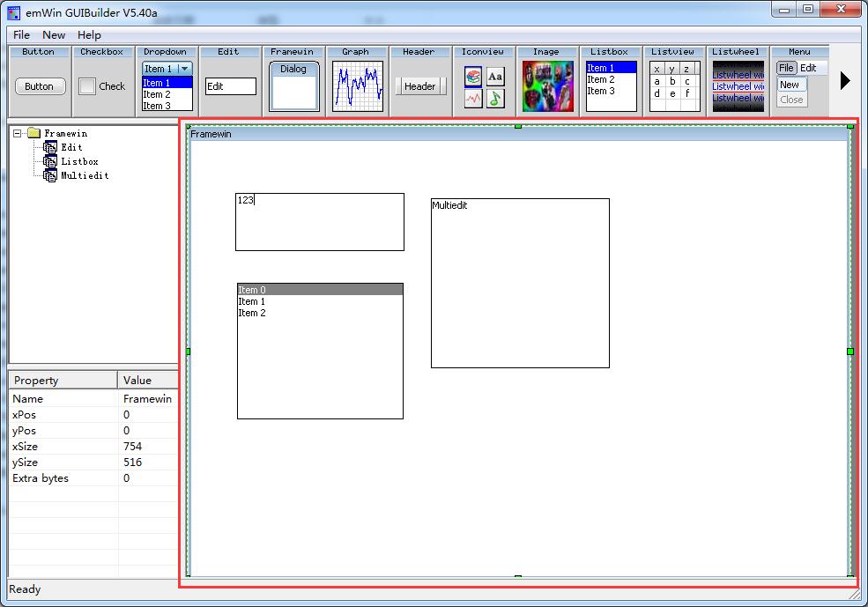868x607 pixels.
Task: Minimize the GUIBuilder window
Action: point(784,10)
